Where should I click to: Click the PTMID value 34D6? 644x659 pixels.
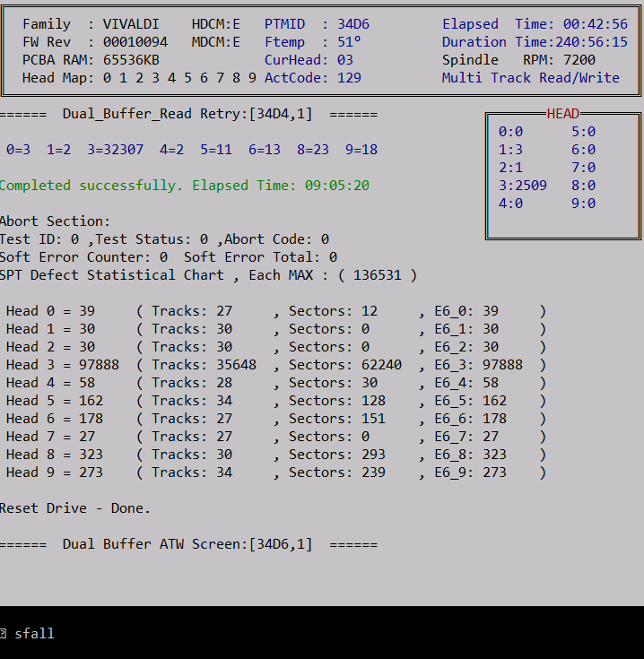coord(353,24)
